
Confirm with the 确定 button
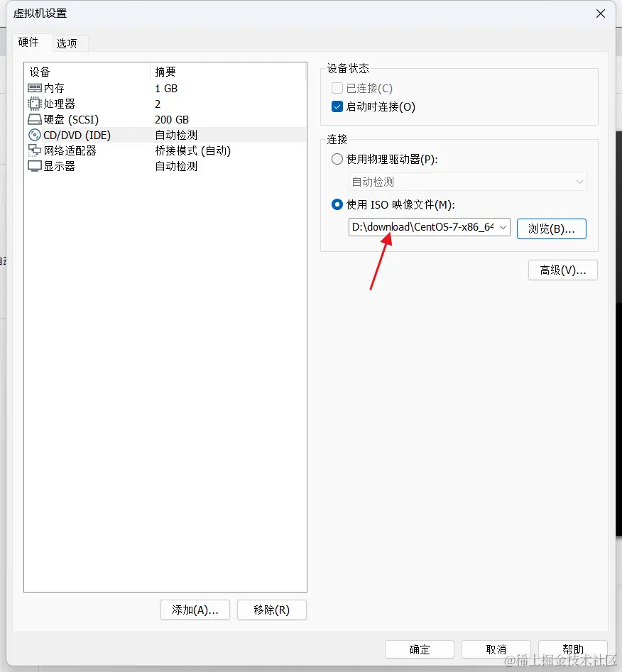pos(420,649)
